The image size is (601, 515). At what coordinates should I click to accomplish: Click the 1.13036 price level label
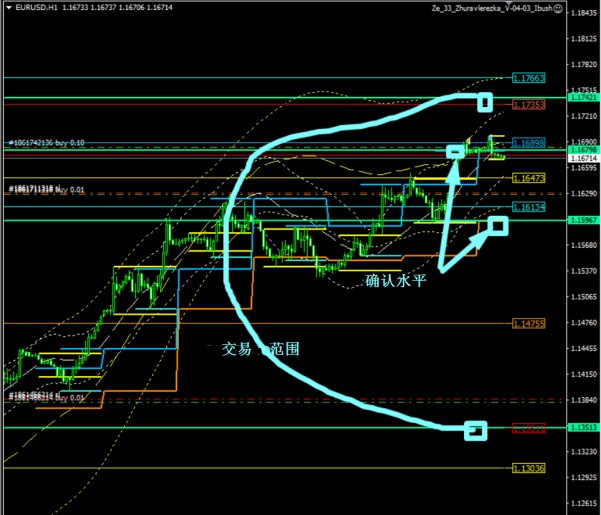click(528, 468)
